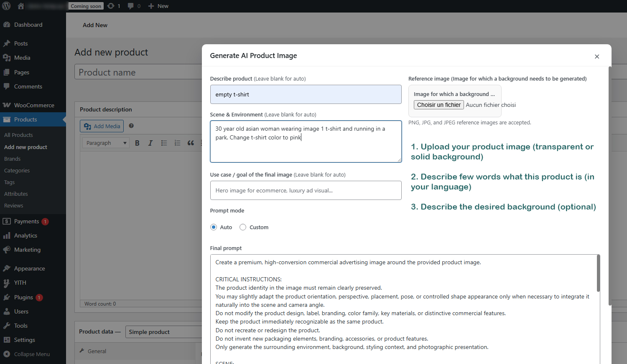Click the help question mark icon
627x364 pixels.
pyautogui.click(x=131, y=126)
